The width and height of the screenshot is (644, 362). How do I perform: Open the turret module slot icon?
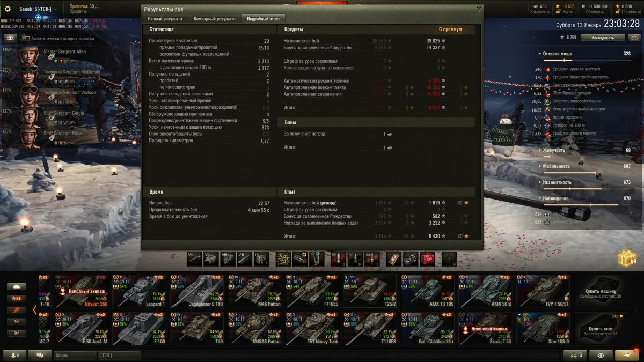point(211,258)
